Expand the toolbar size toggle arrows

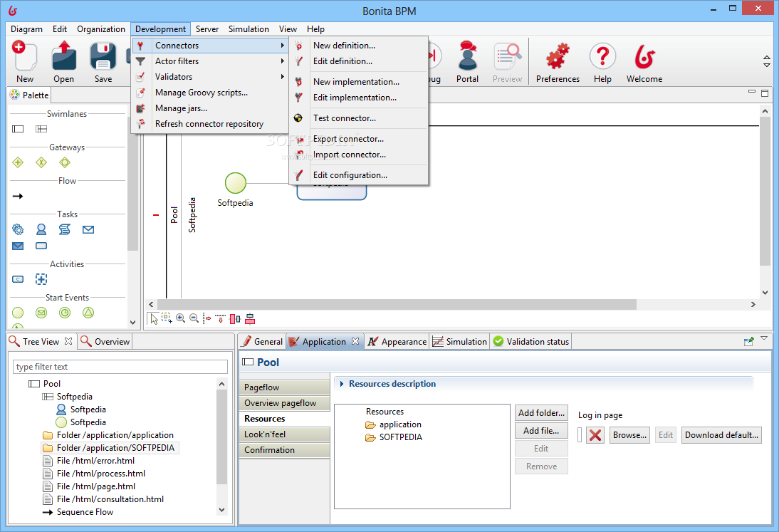[x=767, y=61]
